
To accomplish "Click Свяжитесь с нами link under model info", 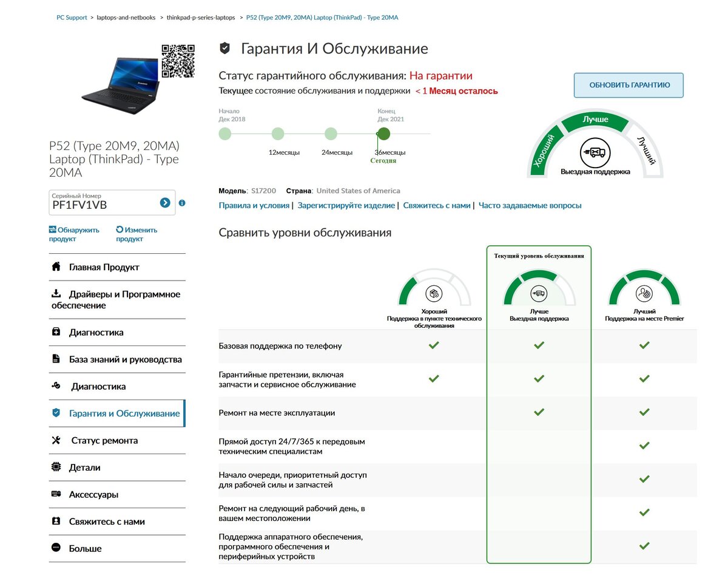I will point(437,205).
